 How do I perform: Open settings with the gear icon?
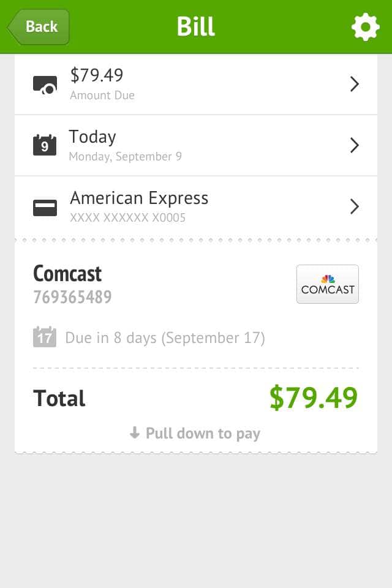[x=365, y=27]
